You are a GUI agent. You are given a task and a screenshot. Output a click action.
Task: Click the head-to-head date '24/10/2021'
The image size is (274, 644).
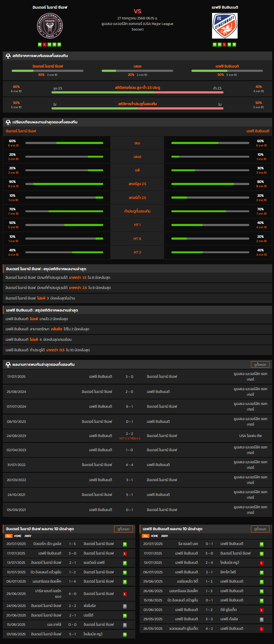(x=16, y=495)
